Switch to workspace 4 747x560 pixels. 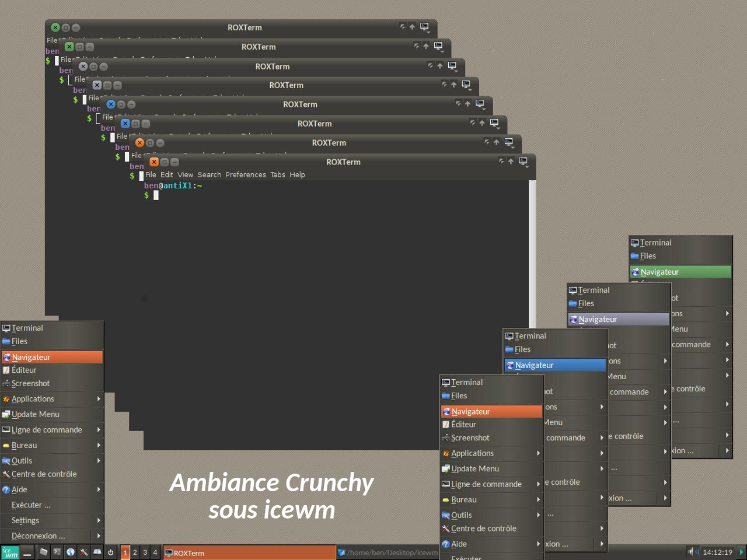pos(155,552)
